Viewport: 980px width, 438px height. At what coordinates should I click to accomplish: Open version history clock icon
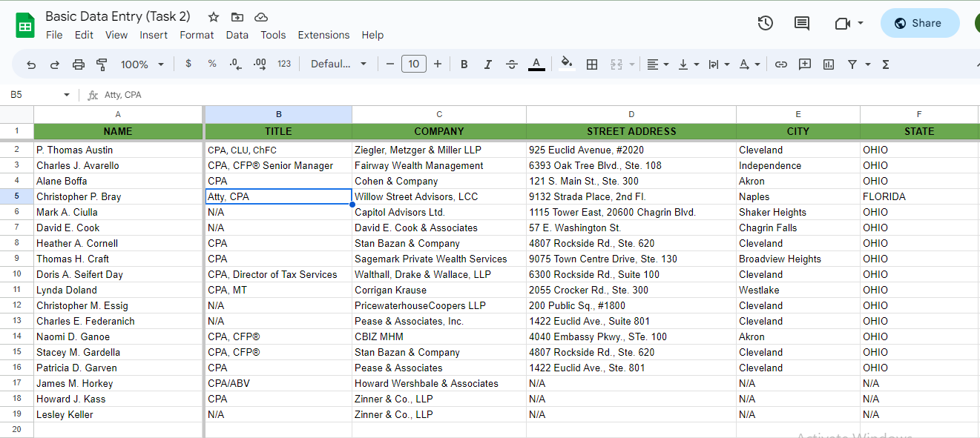(x=766, y=23)
